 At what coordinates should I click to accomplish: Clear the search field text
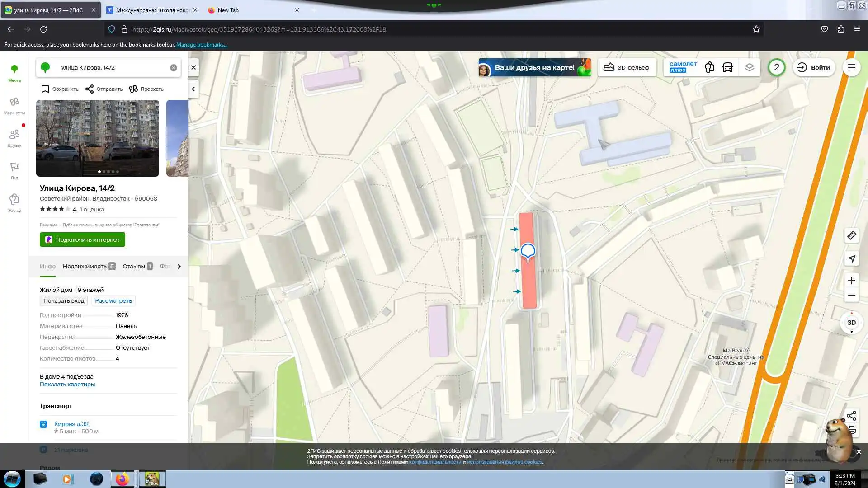point(174,68)
